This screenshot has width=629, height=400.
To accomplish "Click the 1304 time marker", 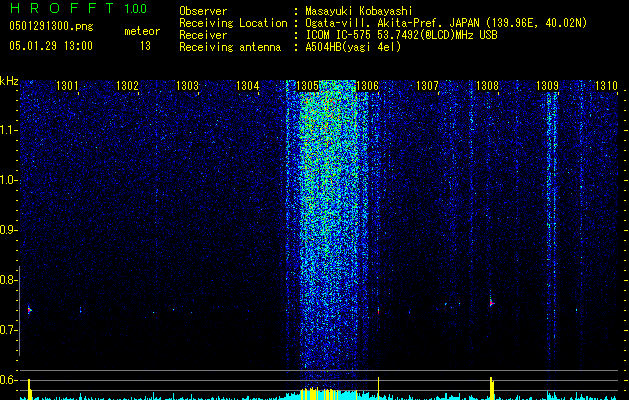I will click(x=248, y=86).
